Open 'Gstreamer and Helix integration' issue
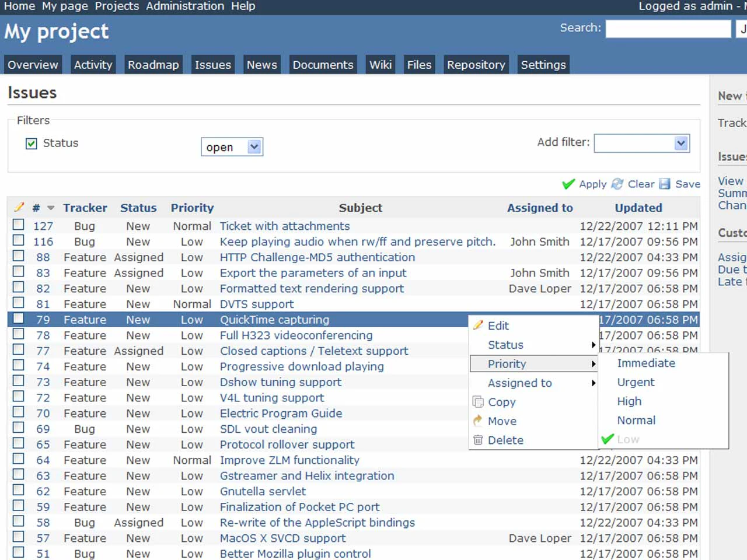 [x=307, y=475]
